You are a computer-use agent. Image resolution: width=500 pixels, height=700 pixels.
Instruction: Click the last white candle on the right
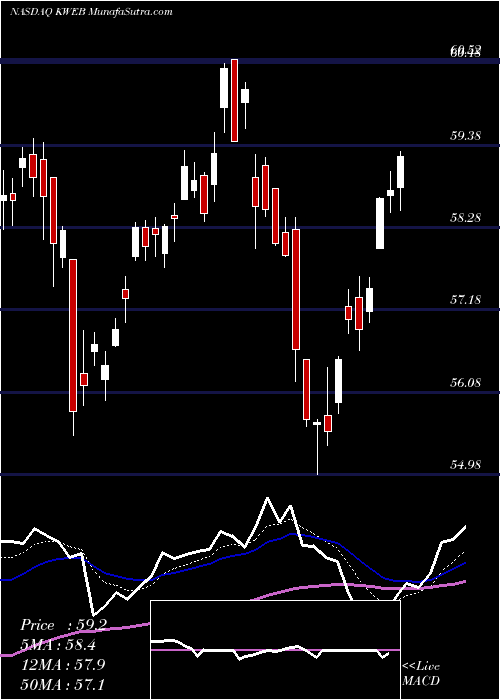pyautogui.click(x=400, y=181)
